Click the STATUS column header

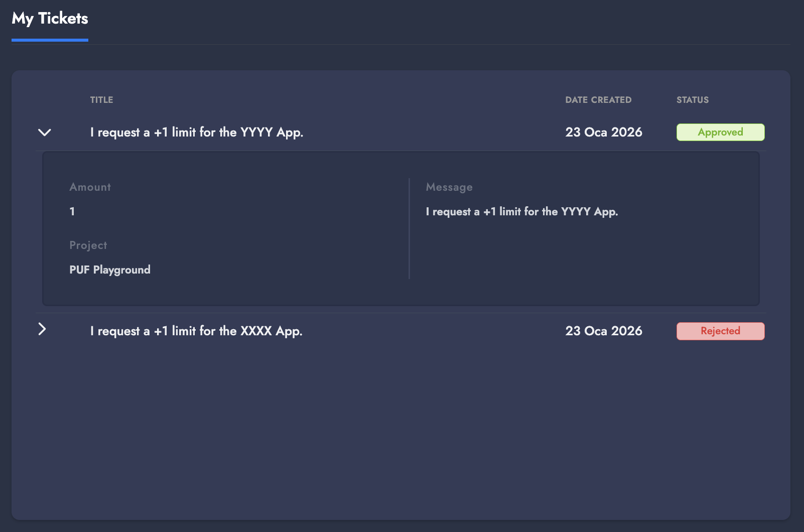pyautogui.click(x=693, y=100)
